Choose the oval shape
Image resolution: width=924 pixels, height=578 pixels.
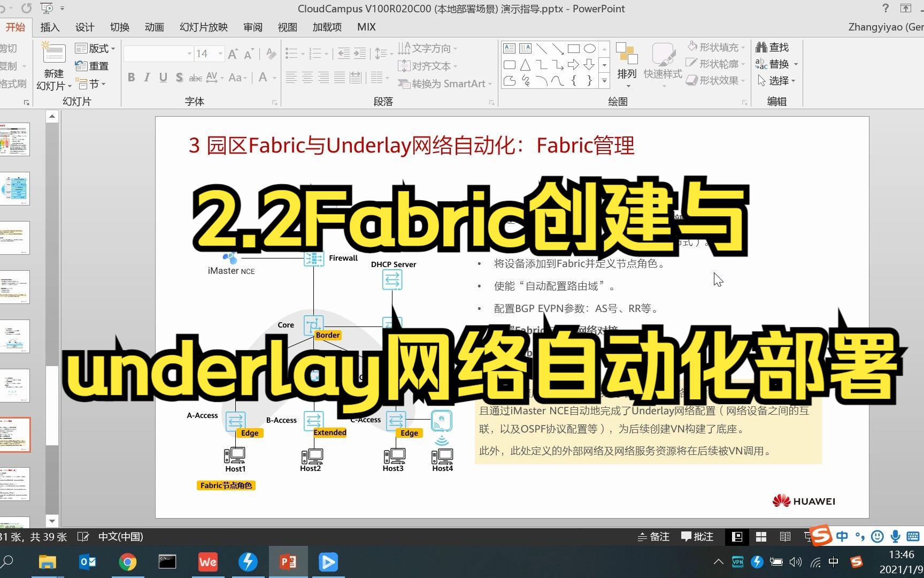coord(590,49)
